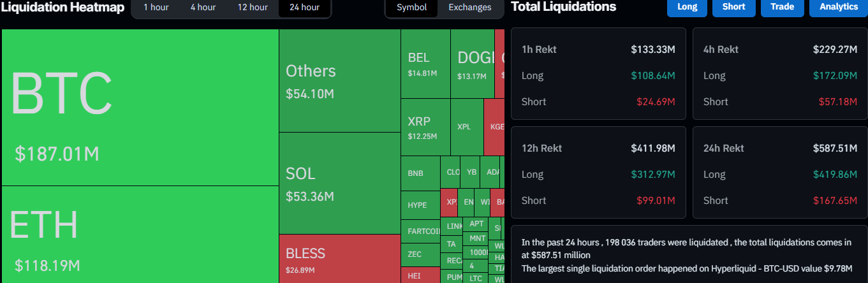Click the XRP $12.25M heatmap tile

425,127
